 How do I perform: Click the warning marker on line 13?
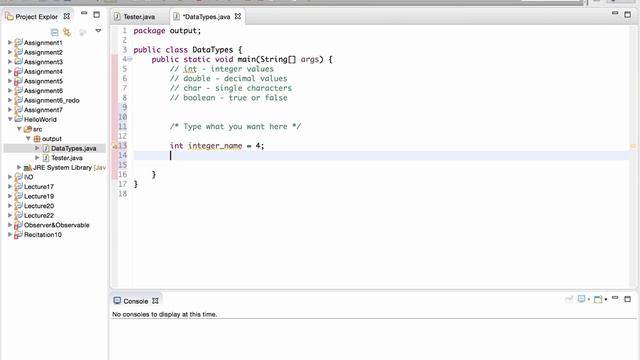[x=115, y=146]
